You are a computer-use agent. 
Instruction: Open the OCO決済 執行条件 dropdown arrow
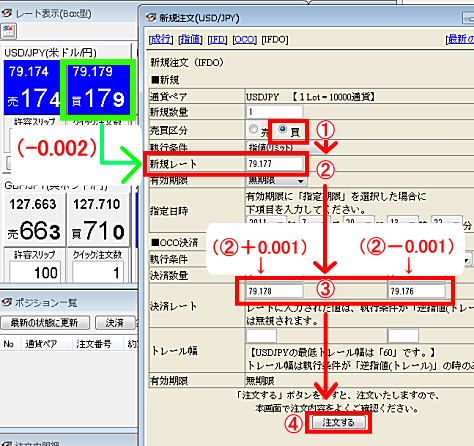pos(467,259)
